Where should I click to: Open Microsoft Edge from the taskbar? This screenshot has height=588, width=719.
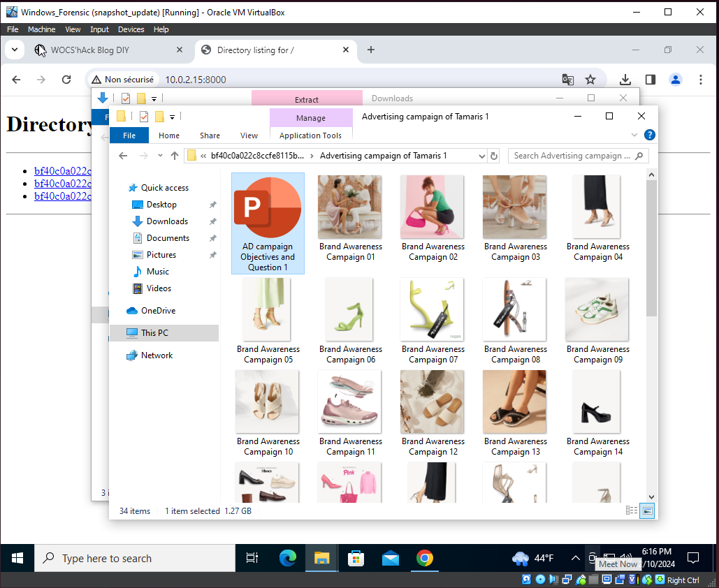click(288, 558)
